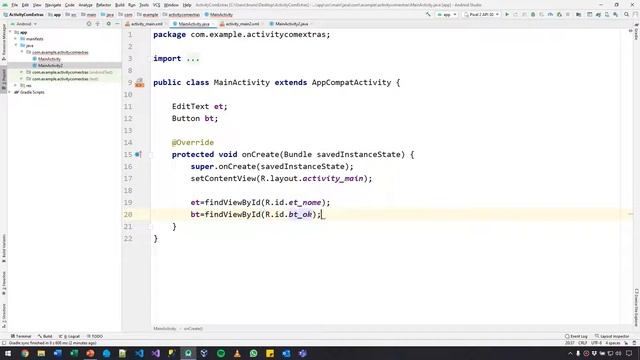Hide the project panel with minus icon
The width and height of the screenshot is (640, 360).
pos(117,24)
